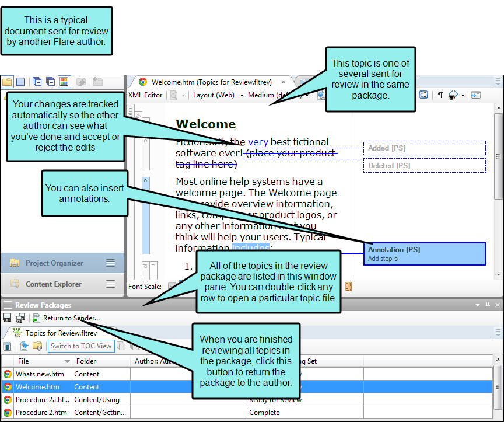Close the Review Packages pane
The height and width of the screenshot is (422, 504).
click(498, 305)
